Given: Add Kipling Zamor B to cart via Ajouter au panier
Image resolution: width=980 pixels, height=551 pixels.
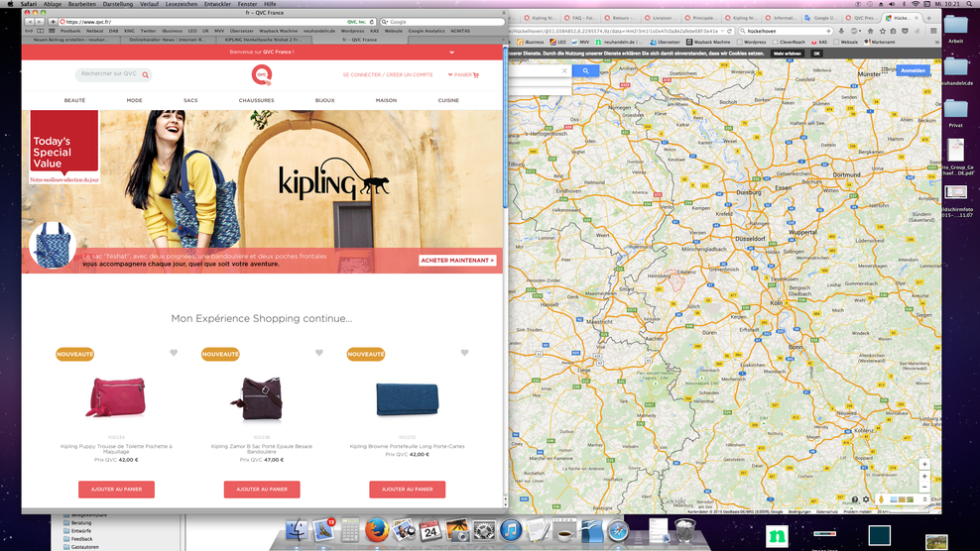Looking at the screenshot, I should click(x=262, y=490).
